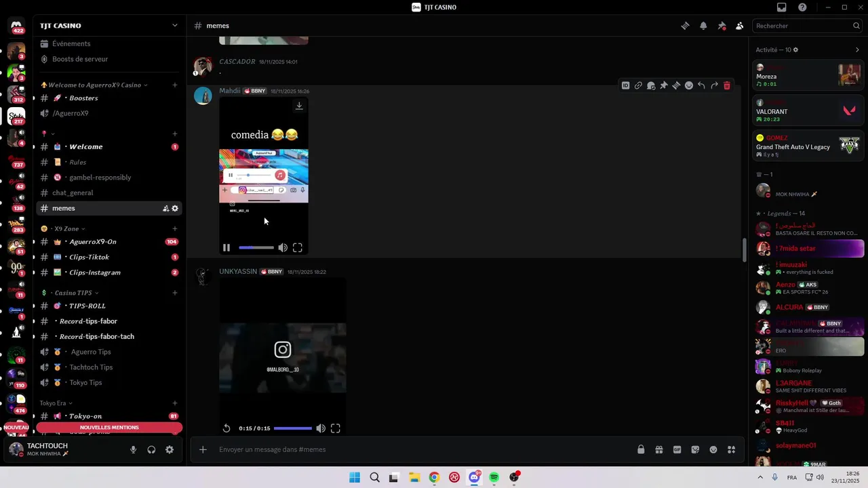Open Événements in the sidebar
The height and width of the screenshot is (488, 868).
click(71, 44)
